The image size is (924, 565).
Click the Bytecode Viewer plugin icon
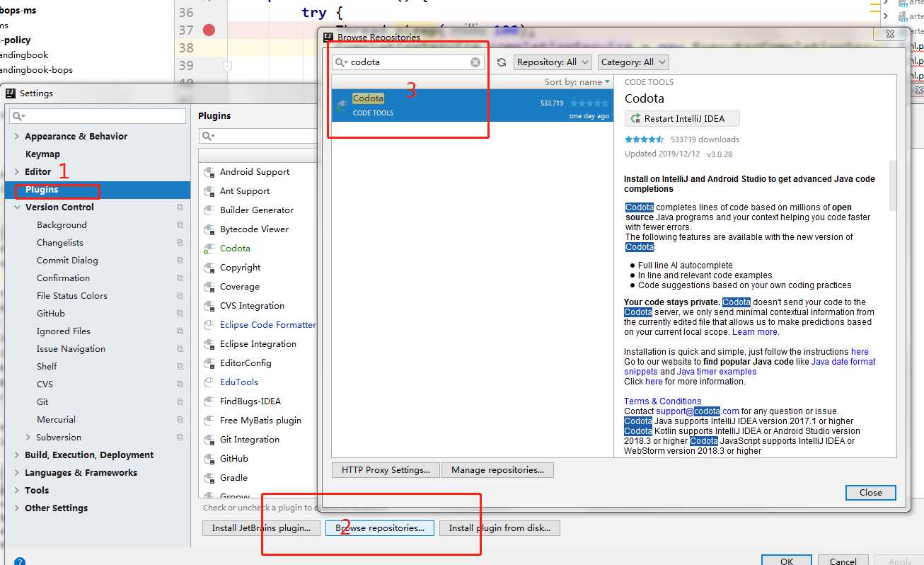pos(209,229)
